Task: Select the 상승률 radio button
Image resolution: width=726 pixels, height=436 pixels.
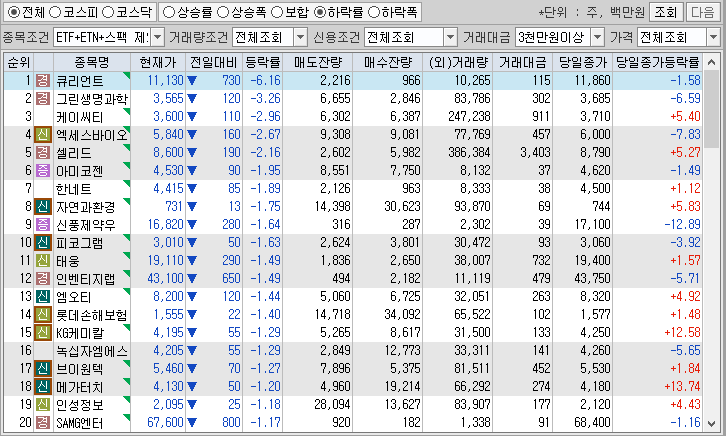Action: tap(169, 12)
